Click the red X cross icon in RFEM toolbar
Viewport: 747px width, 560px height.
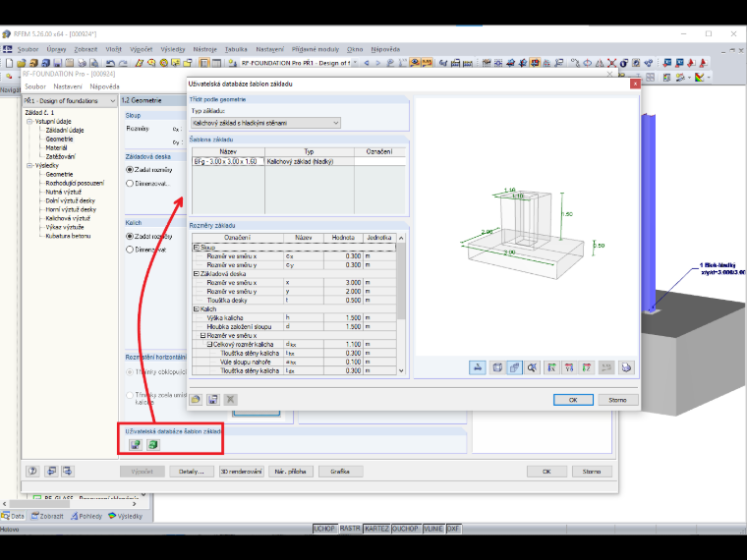[611, 63]
